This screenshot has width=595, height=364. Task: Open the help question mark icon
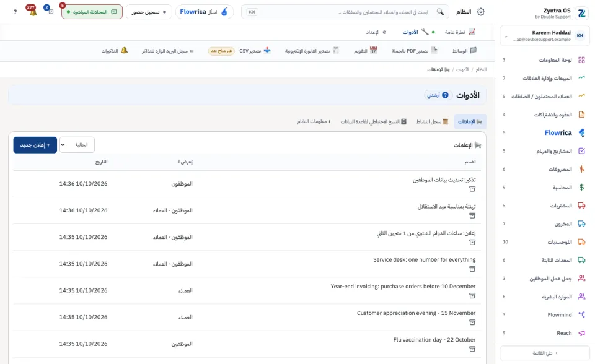point(15,12)
